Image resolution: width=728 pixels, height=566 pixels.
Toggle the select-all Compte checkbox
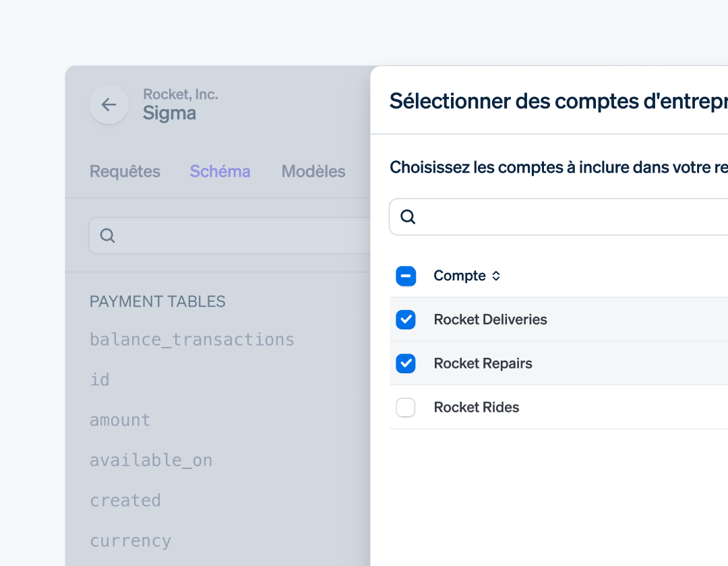click(406, 276)
